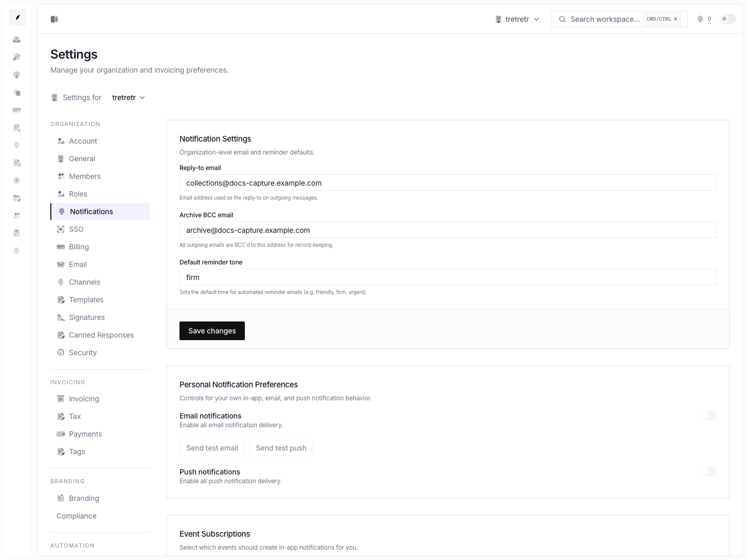747x560 pixels.
Task: Click the Billing card icon
Action: pyautogui.click(x=61, y=247)
